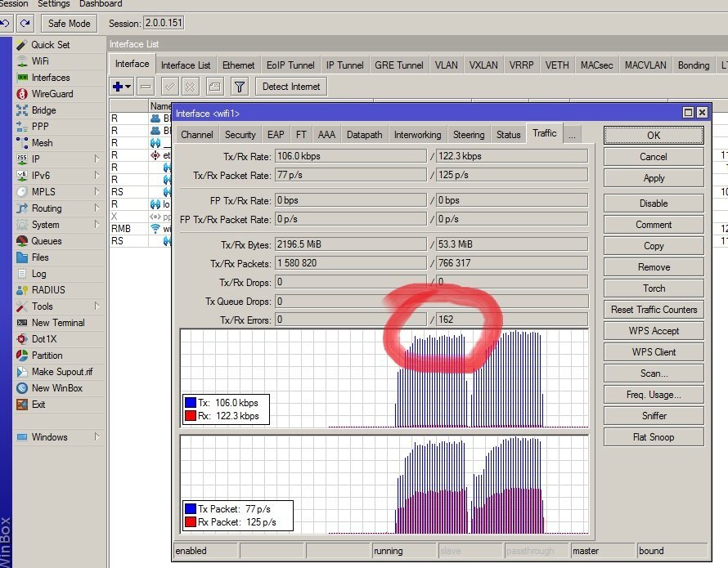
Task: Maximize the Interface wifi1 dialog
Action: pyautogui.click(x=688, y=112)
